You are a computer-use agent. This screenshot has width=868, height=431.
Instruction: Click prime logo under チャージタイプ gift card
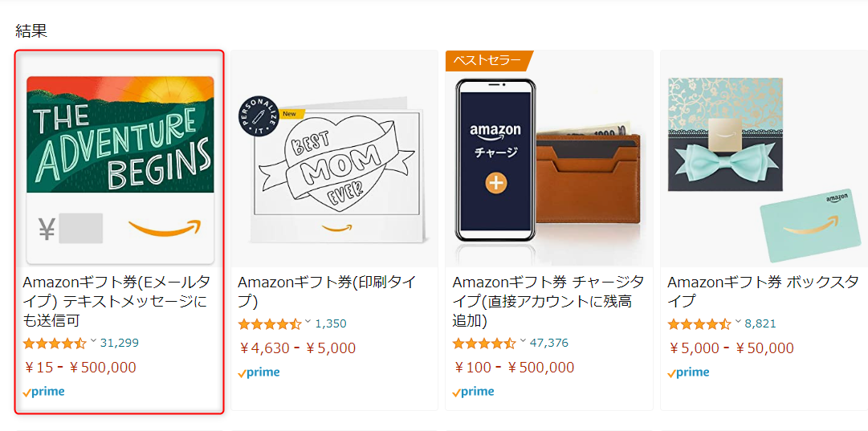(x=473, y=392)
